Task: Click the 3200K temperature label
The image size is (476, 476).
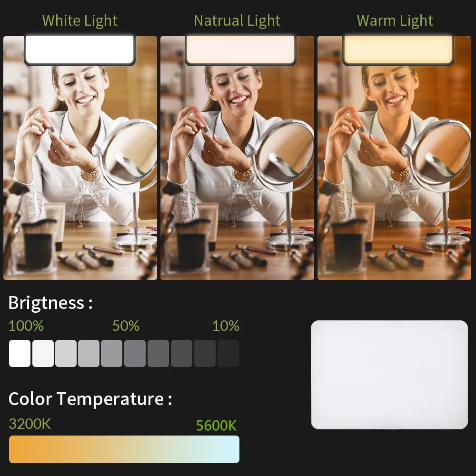Action: point(30,424)
